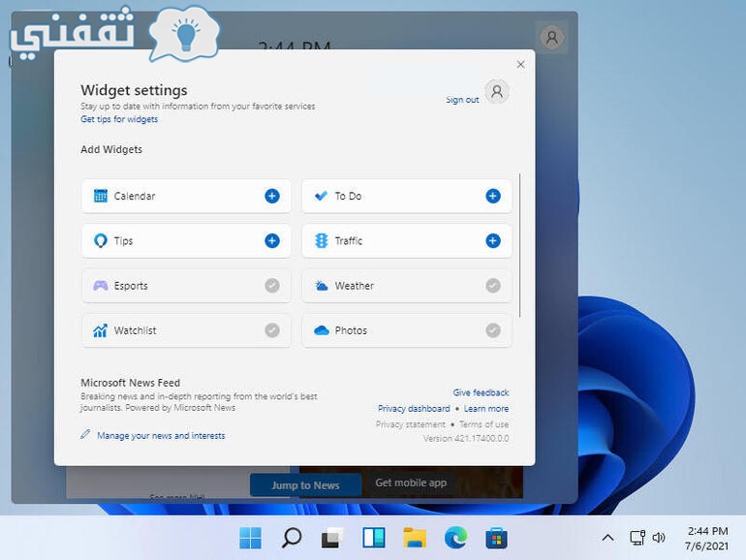Click the Weather checkmark indicator
The image size is (746, 560).
tap(493, 286)
